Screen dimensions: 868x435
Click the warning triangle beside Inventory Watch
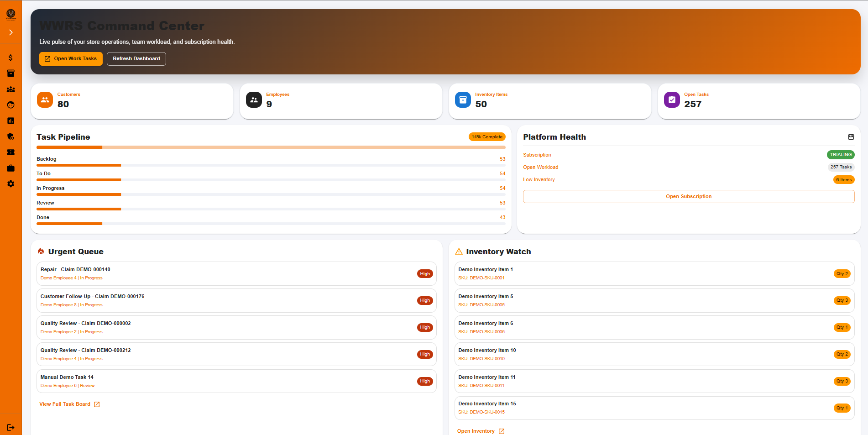459,251
